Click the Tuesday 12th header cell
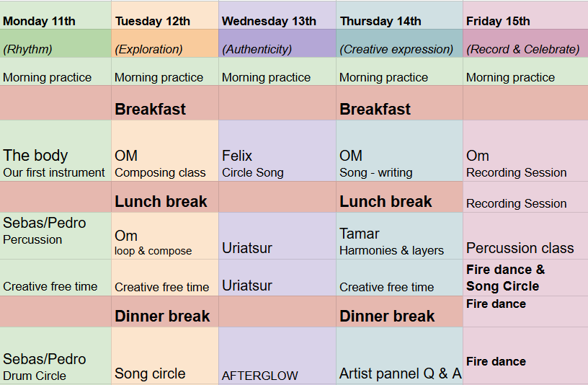The image size is (588, 385). point(165,15)
